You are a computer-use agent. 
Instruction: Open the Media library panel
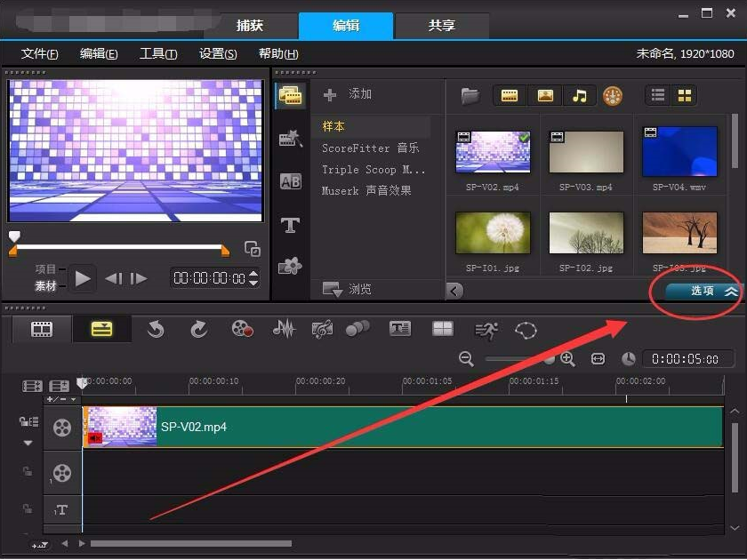[289, 96]
